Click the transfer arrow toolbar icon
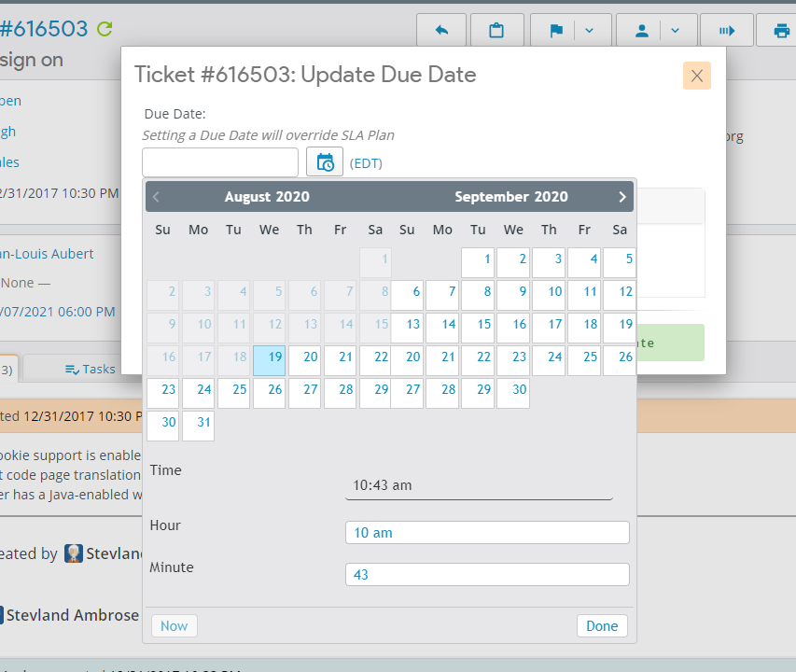Image resolution: width=796 pixels, height=672 pixels. tap(727, 31)
